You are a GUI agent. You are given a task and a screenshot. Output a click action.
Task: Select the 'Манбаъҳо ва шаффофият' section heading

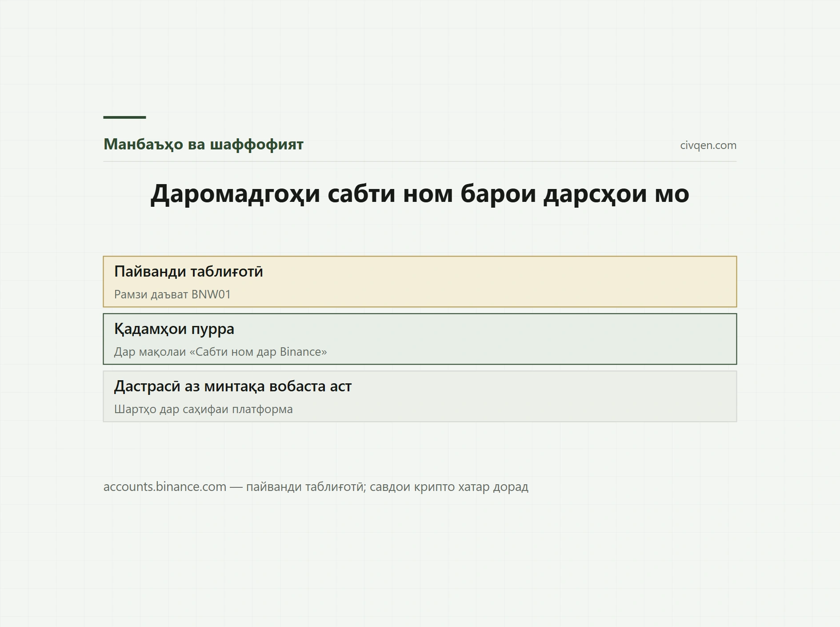[203, 145]
